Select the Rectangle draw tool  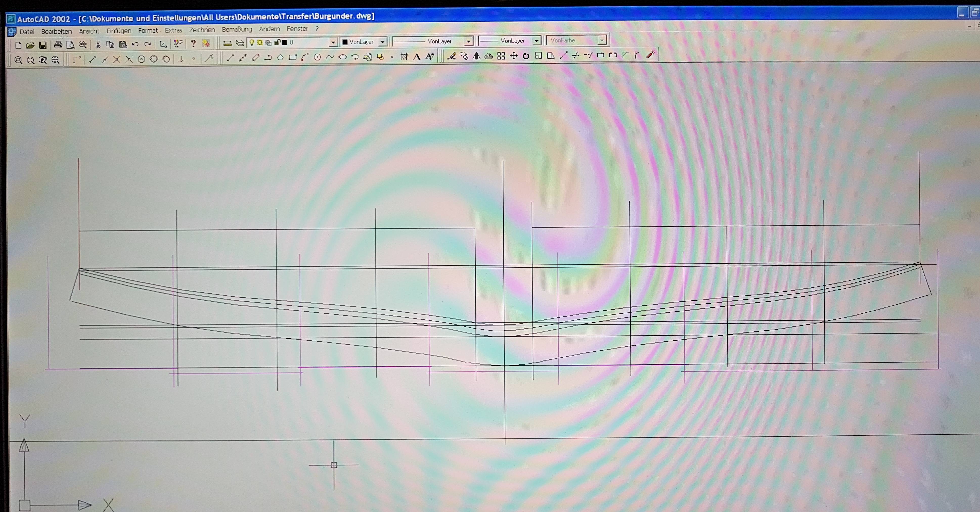click(x=293, y=57)
